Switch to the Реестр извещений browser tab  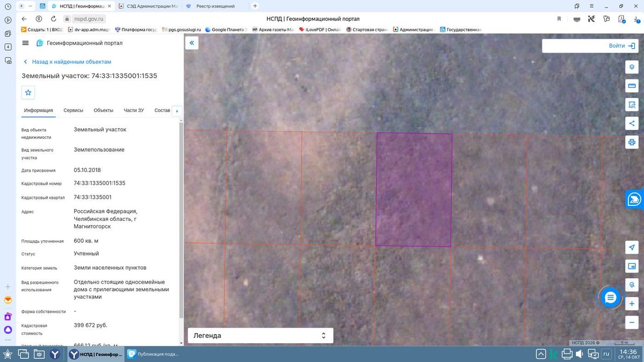(215, 6)
